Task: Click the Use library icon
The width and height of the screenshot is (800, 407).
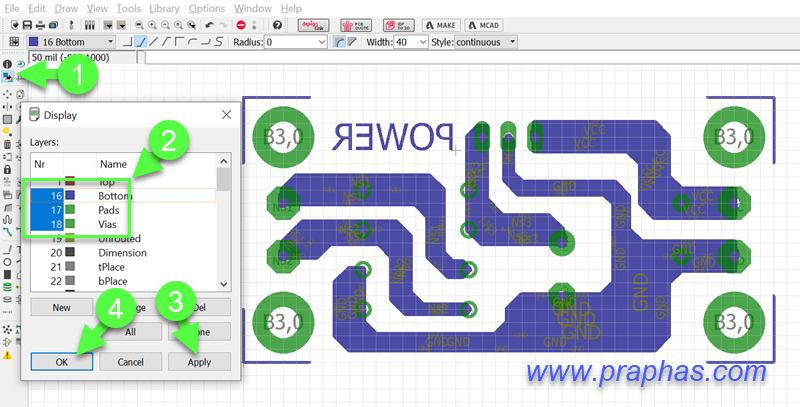Action: (89, 25)
